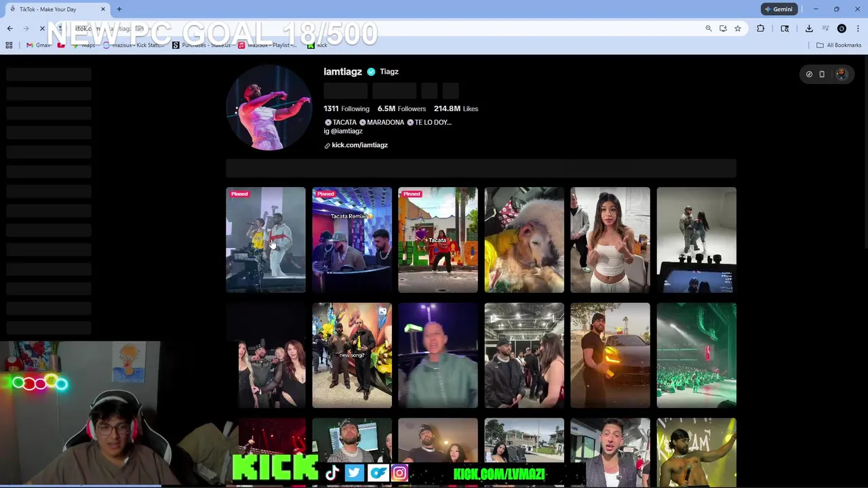Open the Chrome extensions puzzle icon
This screenshot has width=868, height=488.
coord(760,28)
